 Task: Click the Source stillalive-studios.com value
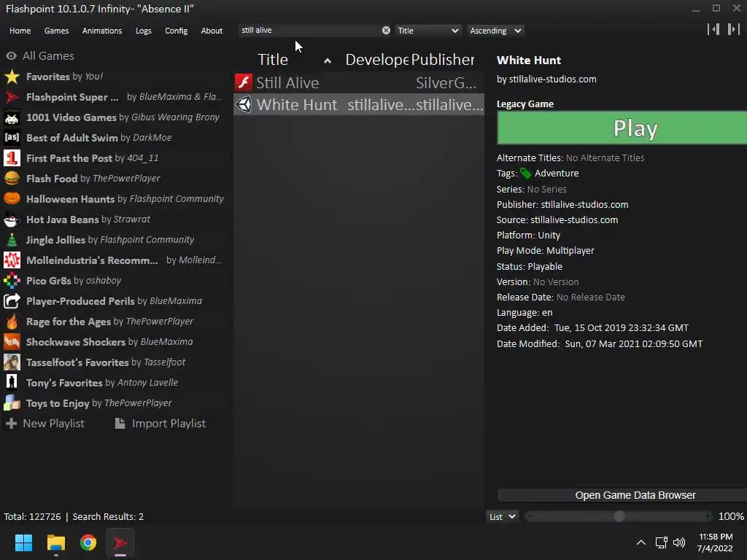(x=574, y=220)
